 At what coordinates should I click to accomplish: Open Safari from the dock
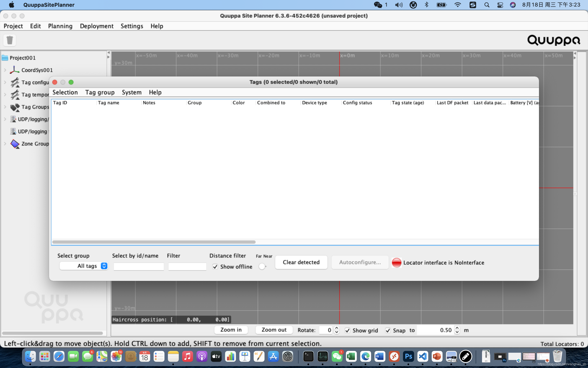click(x=59, y=357)
